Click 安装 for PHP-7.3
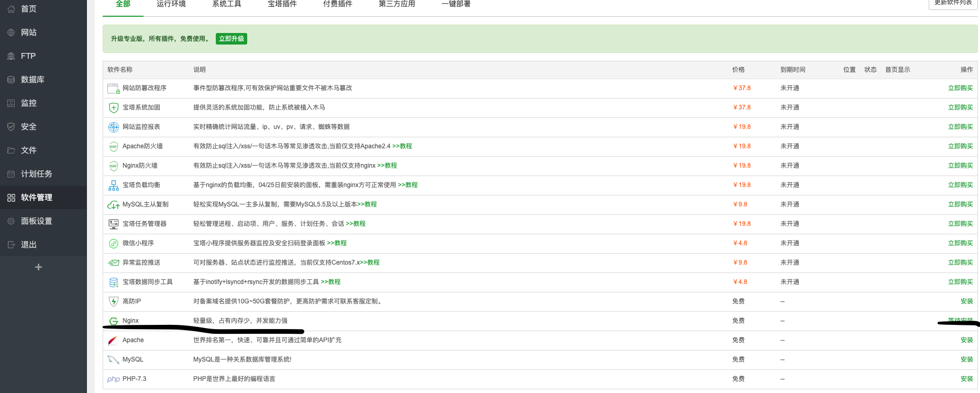 967,379
